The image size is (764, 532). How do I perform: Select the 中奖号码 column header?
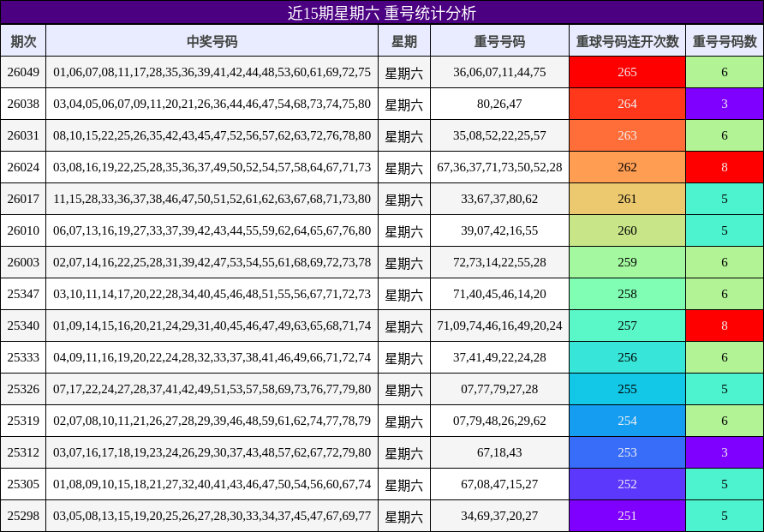click(212, 40)
